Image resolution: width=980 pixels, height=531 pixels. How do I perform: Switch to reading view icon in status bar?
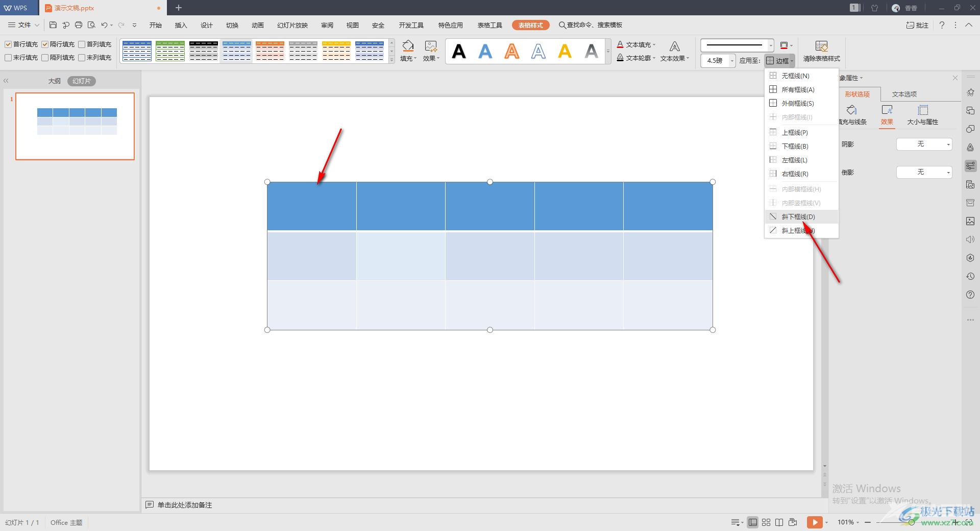779,522
